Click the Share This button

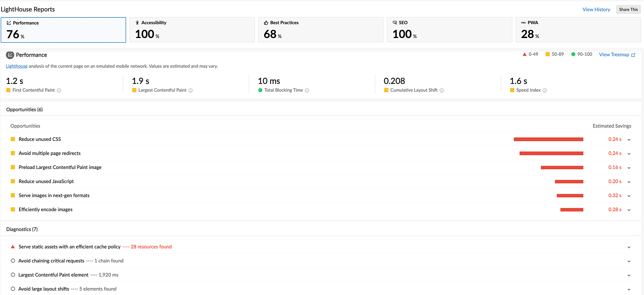click(x=628, y=9)
